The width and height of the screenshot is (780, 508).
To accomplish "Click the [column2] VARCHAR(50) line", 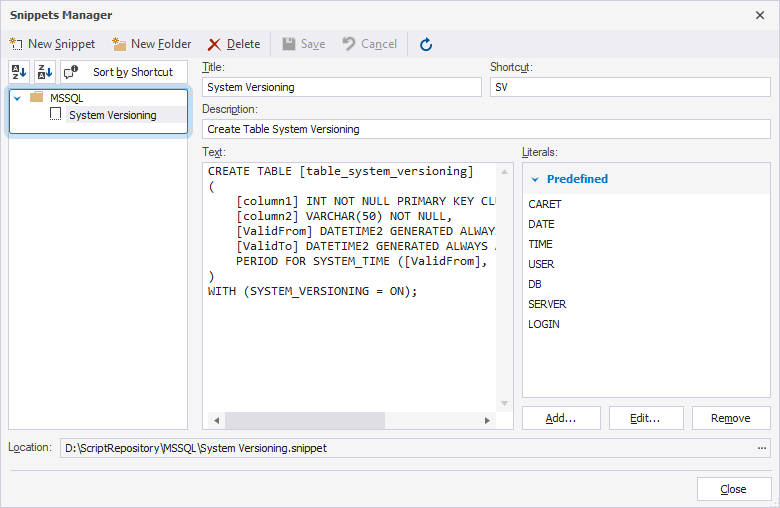I will 344,216.
